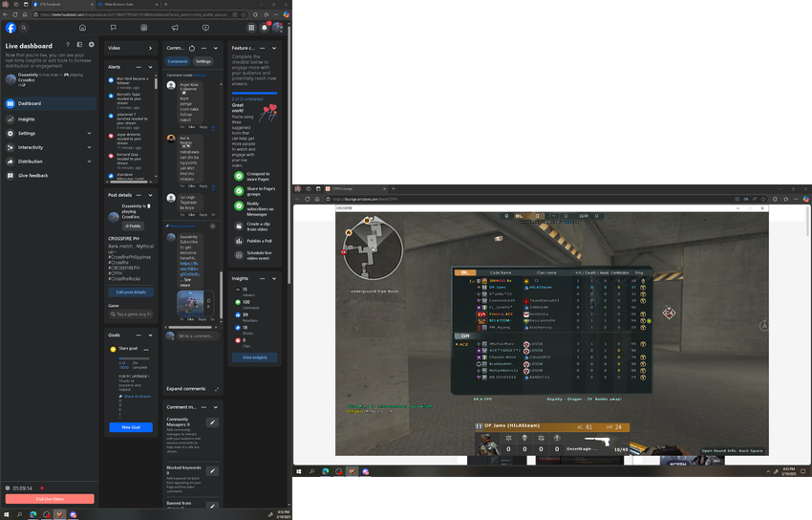
Task: Click the Alerts panel horizontal scrollbar
Action: pos(131,182)
